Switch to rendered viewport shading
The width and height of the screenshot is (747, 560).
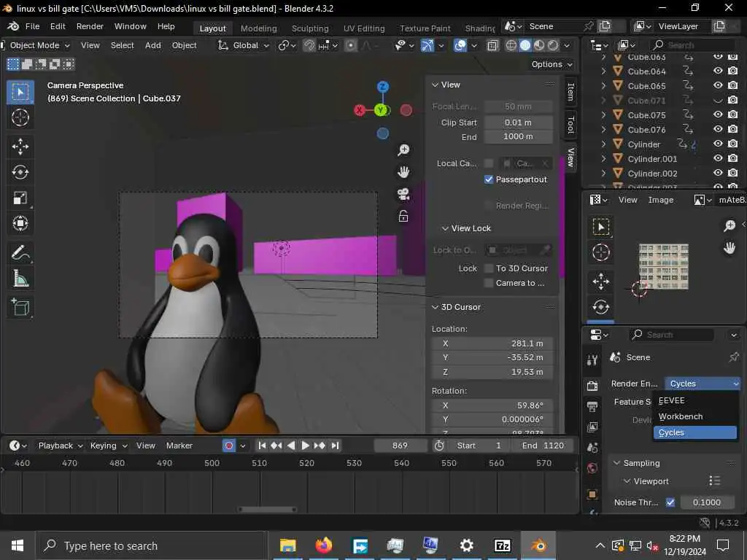point(553,45)
